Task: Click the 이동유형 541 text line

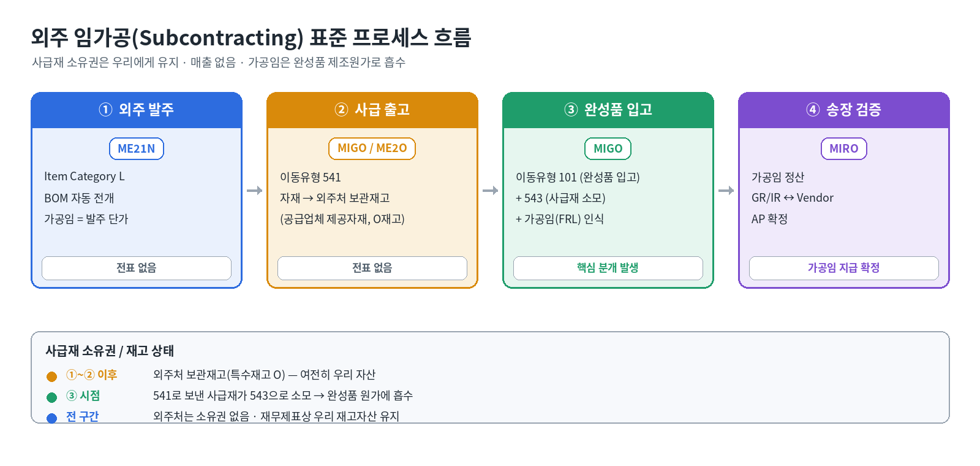Action: pyautogui.click(x=311, y=177)
